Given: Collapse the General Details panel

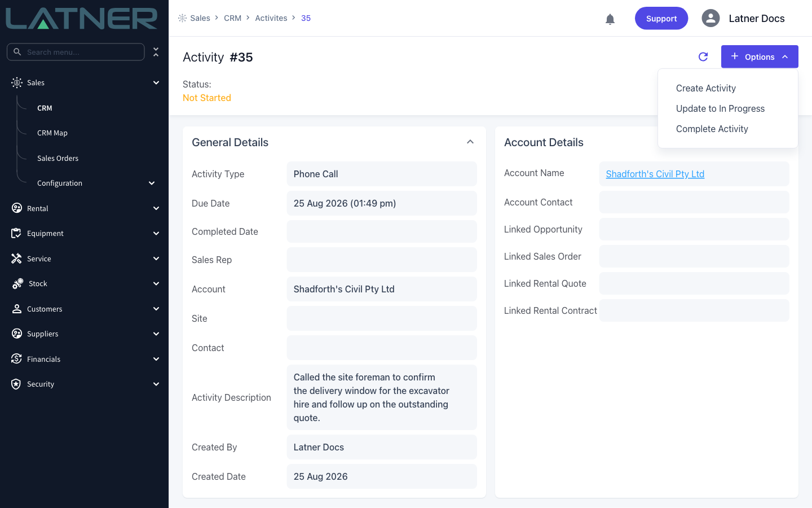Looking at the screenshot, I should click(x=470, y=142).
